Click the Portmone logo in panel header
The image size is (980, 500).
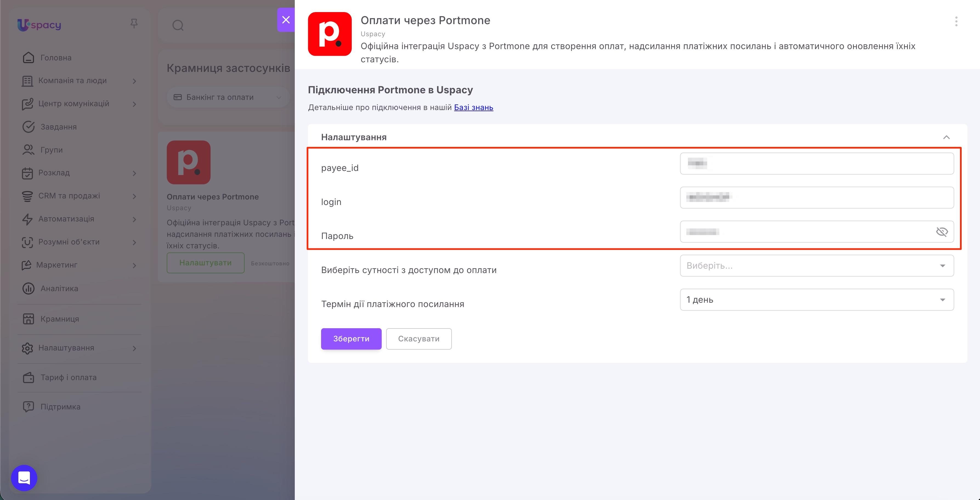330,34
